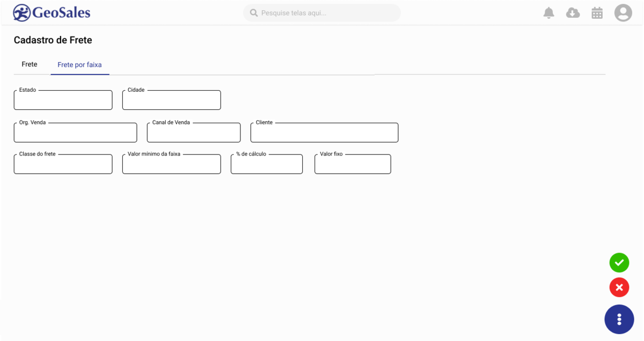This screenshot has height=341, width=644.
Task: Open the blue three-dots options button
Action: point(619,320)
